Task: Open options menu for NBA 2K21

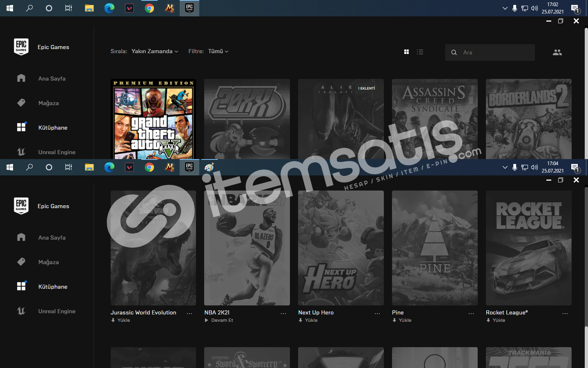Action: [x=283, y=313]
